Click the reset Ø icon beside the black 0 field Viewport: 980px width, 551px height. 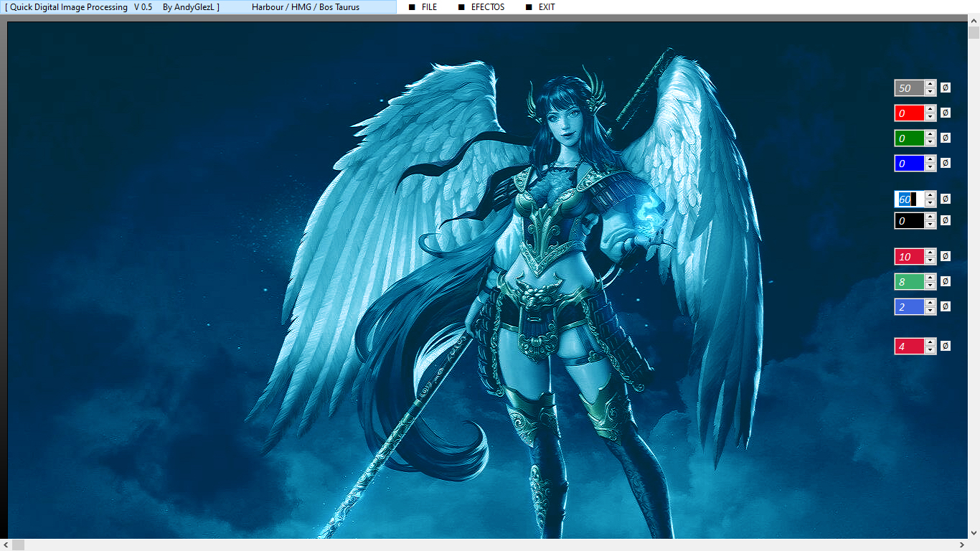point(945,220)
